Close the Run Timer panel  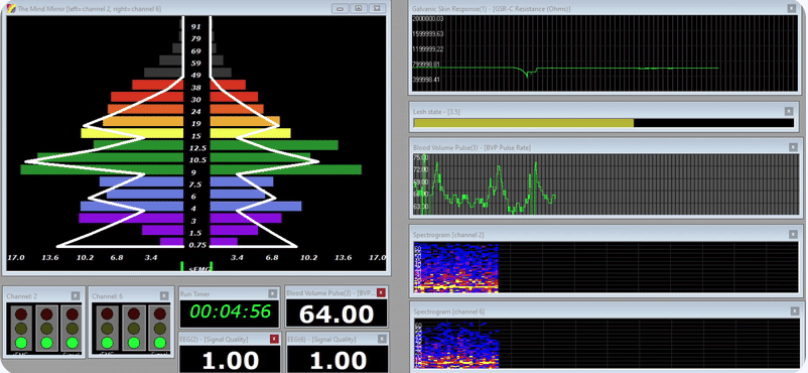(x=273, y=293)
